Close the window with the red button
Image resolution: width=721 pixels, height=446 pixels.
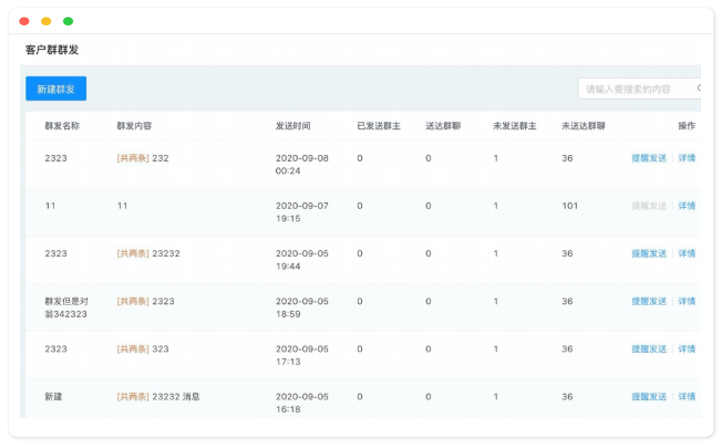tap(24, 21)
